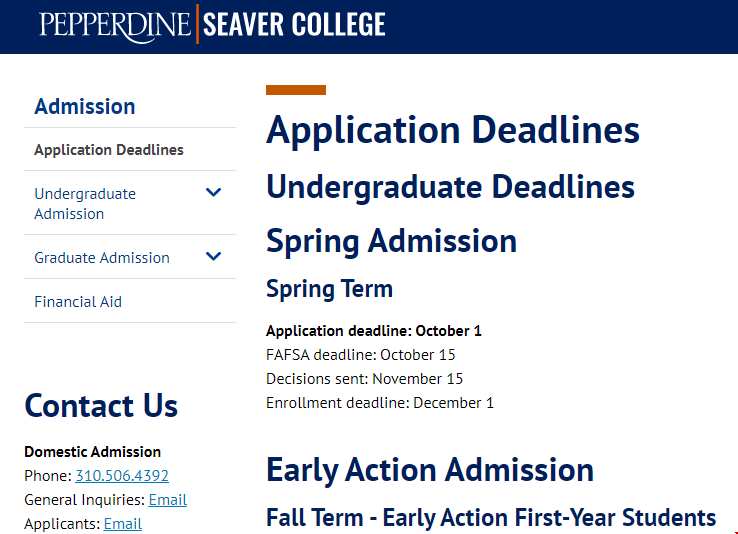Select the Spring Admission heading
The image size is (738, 534).
pos(392,241)
